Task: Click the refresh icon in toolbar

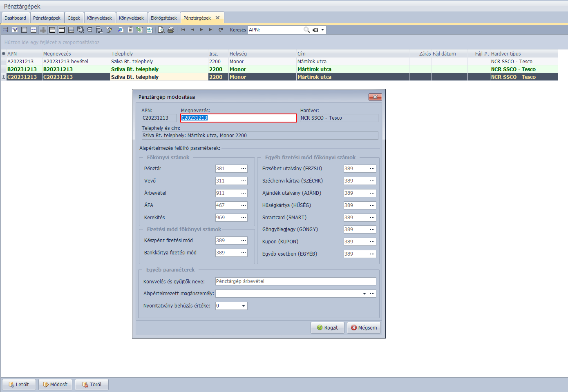Action: [x=221, y=30]
